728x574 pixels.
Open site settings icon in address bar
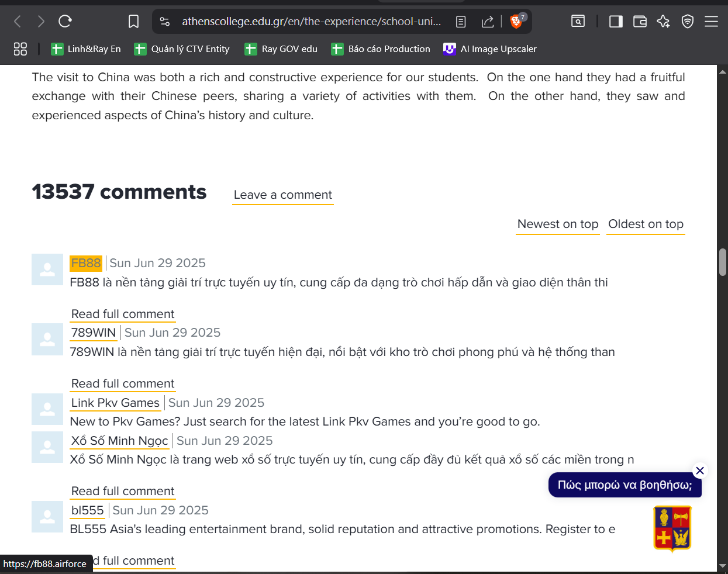point(165,22)
